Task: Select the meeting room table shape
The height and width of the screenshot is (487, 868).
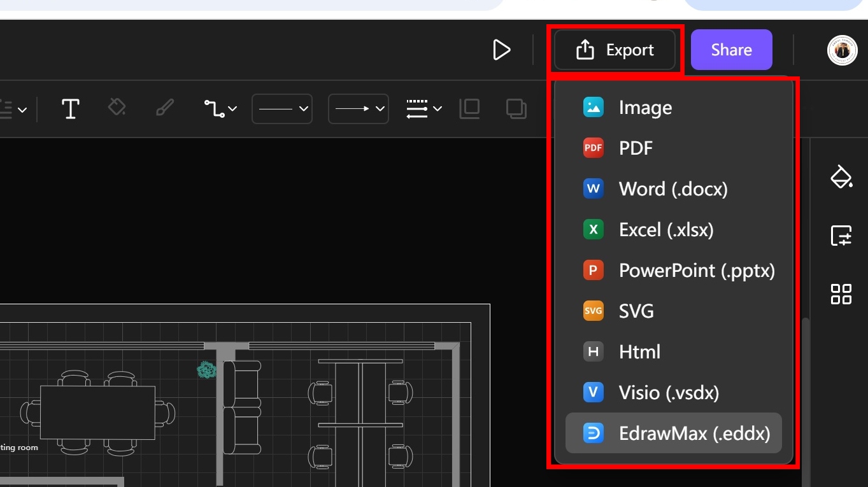Action: (x=97, y=413)
